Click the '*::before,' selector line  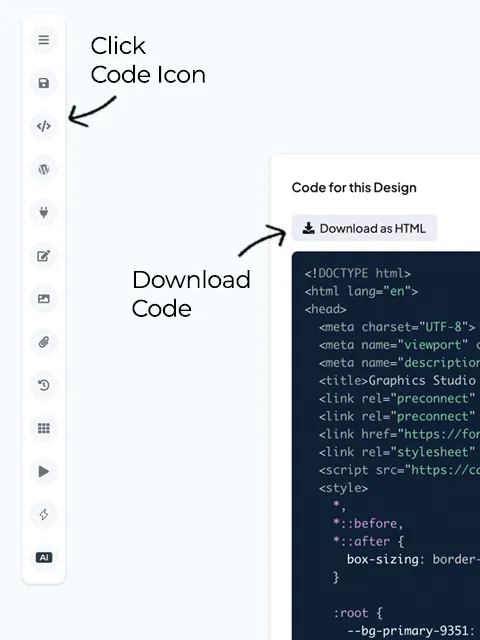pyautogui.click(x=368, y=523)
